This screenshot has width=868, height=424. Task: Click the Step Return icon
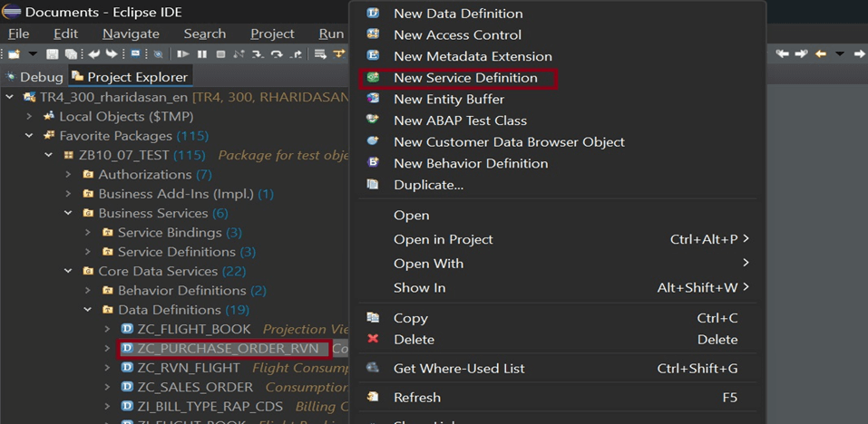(x=297, y=54)
